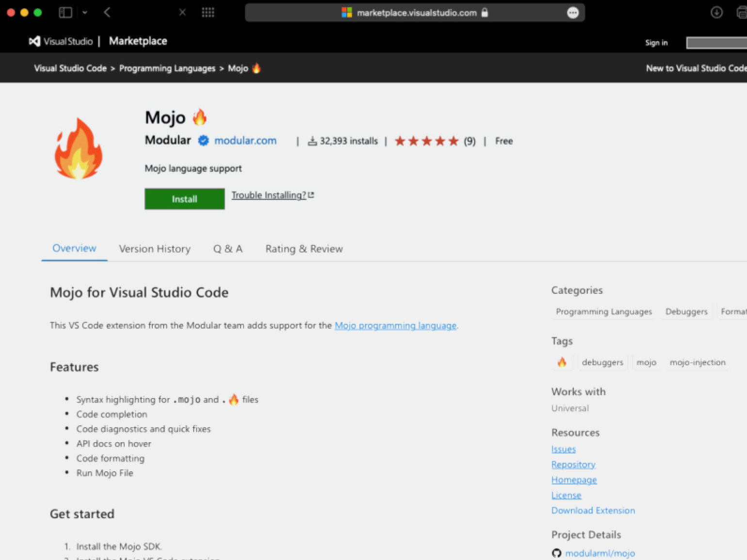The width and height of the screenshot is (747, 560).
Task: Click the mojo tag
Action: tap(646, 362)
